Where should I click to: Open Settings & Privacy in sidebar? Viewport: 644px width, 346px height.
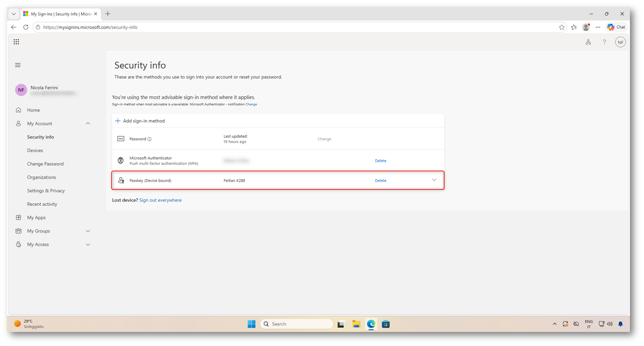(46, 190)
